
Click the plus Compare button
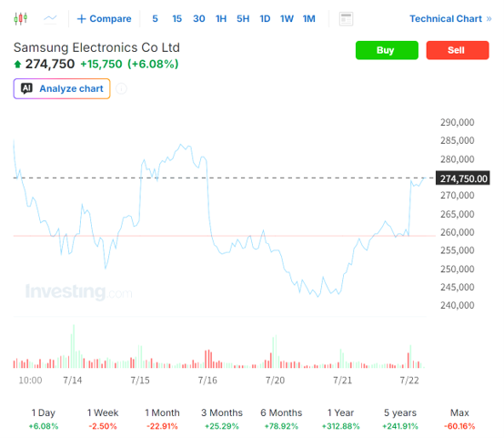click(104, 18)
